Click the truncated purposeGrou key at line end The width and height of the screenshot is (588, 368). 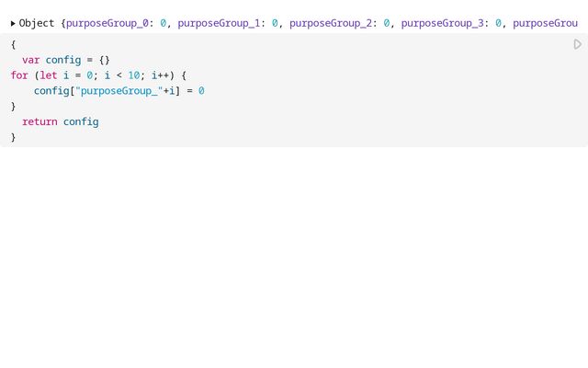[545, 23]
